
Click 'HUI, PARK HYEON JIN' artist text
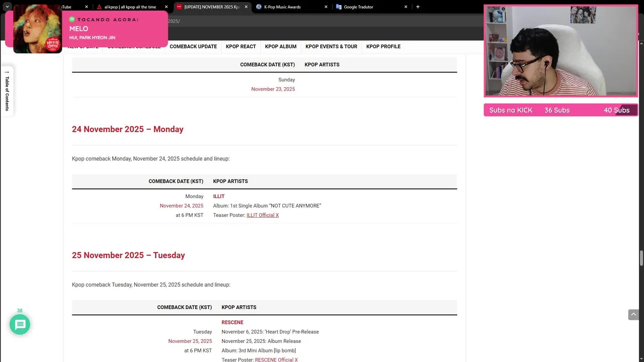click(x=92, y=38)
